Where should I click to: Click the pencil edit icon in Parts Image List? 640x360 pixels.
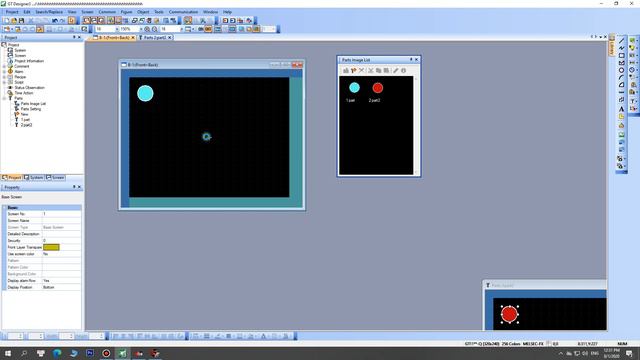(395, 71)
